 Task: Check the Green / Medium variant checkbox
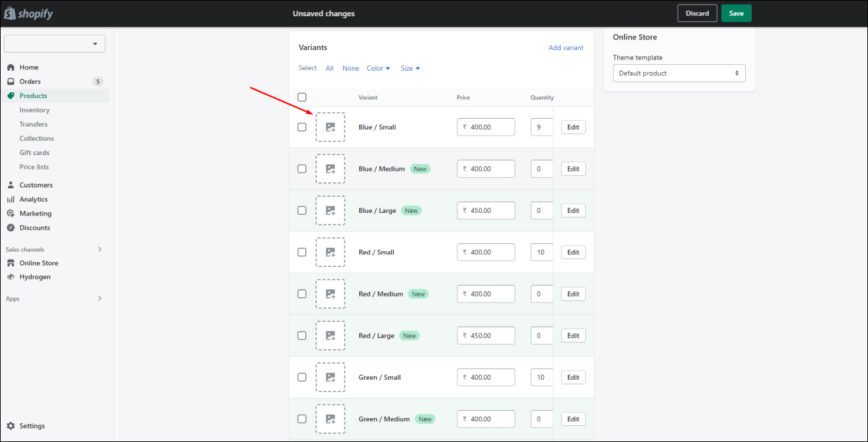[302, 419]
